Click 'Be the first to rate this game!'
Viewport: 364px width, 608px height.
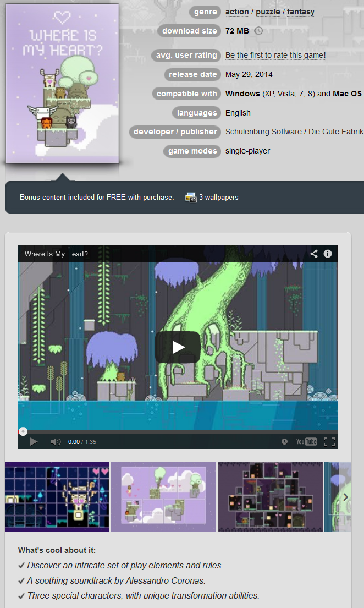coord(275,55)
